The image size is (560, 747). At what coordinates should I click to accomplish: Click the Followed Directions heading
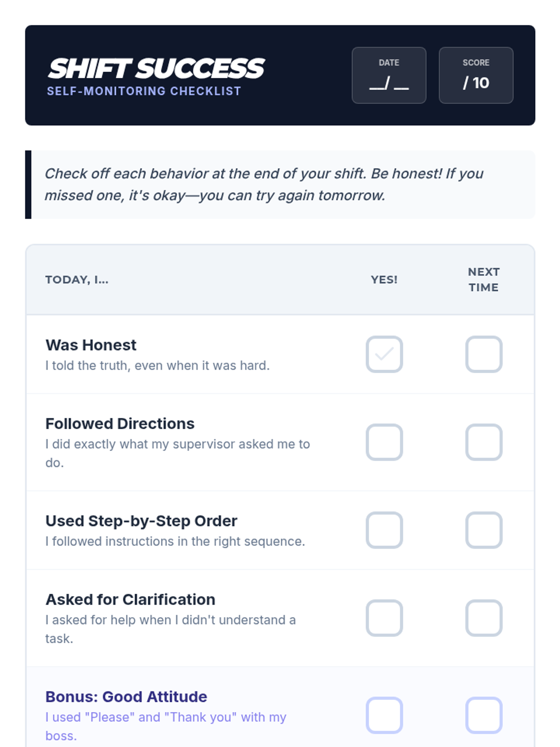[120, 423]
